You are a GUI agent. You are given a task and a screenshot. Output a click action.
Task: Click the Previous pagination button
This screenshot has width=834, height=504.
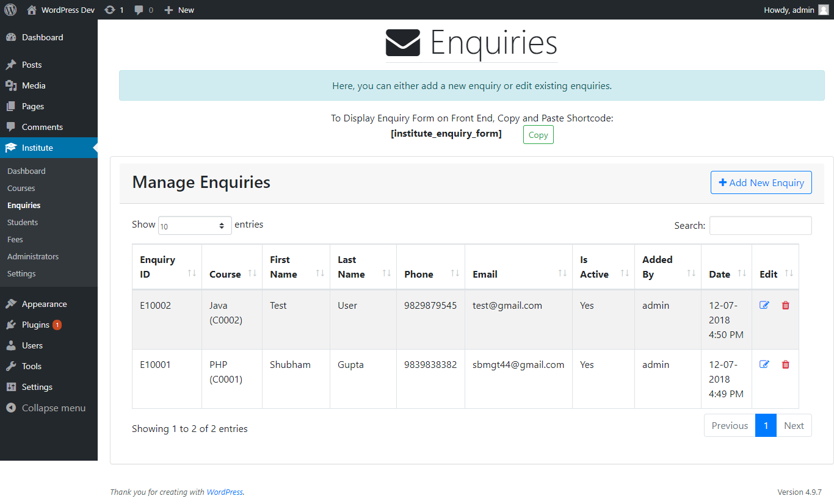(730, 425)
